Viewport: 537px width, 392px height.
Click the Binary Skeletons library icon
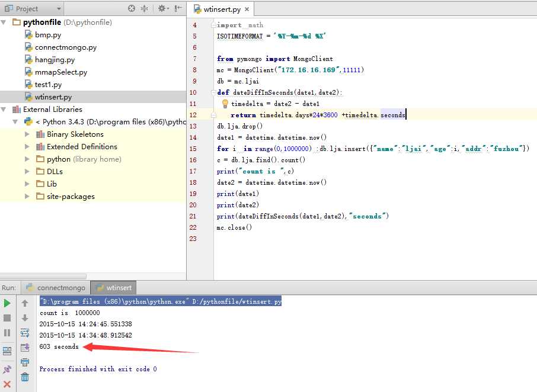(40, 134)
